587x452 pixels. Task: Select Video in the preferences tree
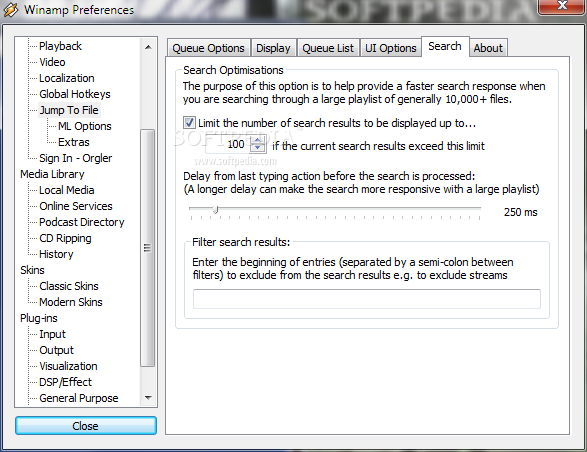(x=52, y=62)
